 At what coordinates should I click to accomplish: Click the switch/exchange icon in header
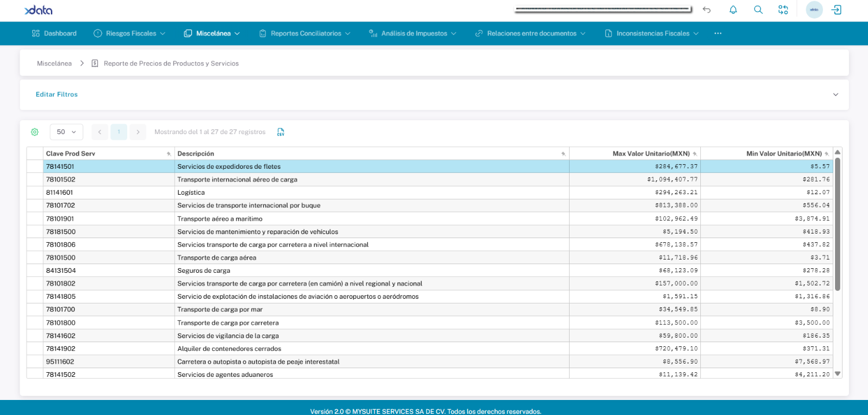tap(783, 10)
